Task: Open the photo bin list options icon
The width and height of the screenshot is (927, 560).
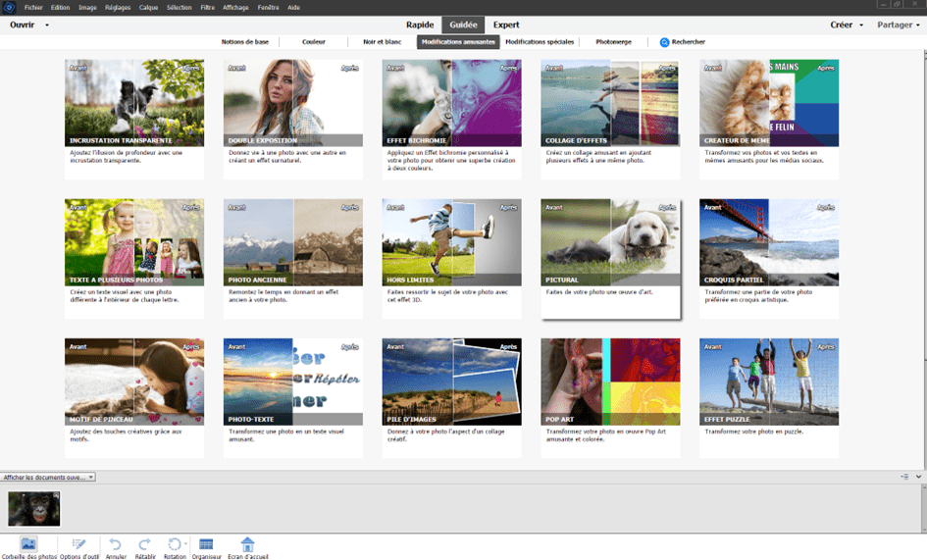Action: coord(904,476)
